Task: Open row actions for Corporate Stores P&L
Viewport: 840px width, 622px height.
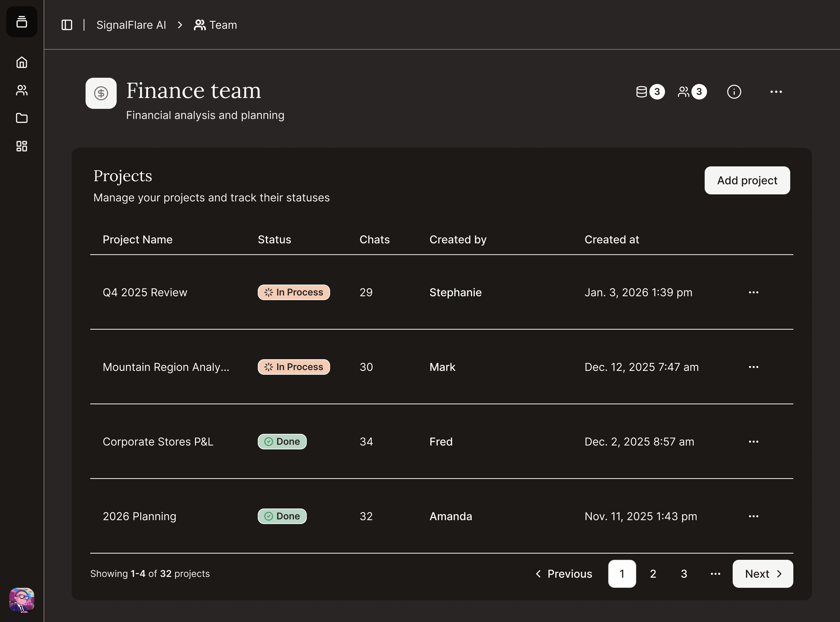Action: click(x=753, y=442)
